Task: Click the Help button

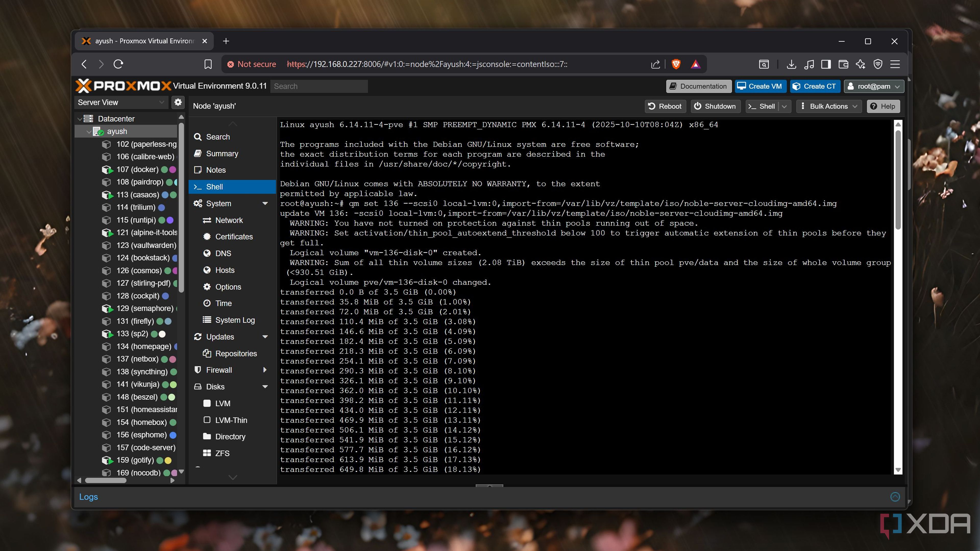Action: 883,106
